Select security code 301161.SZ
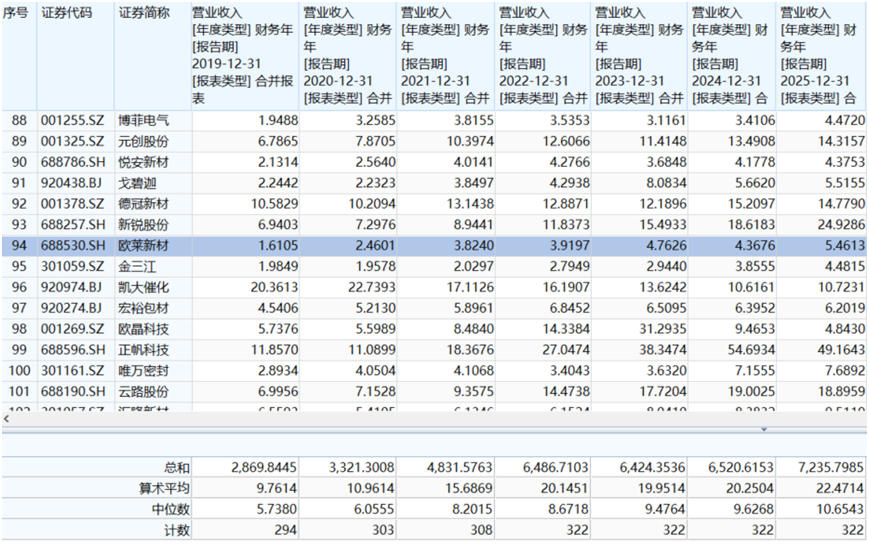The width and height of the screenshot is (869, 544). point(72,371)
